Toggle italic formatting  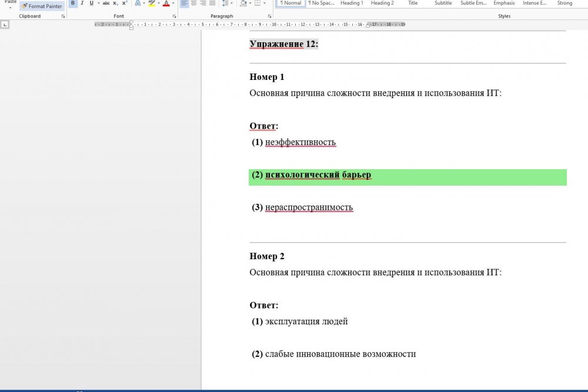point(82,4)
